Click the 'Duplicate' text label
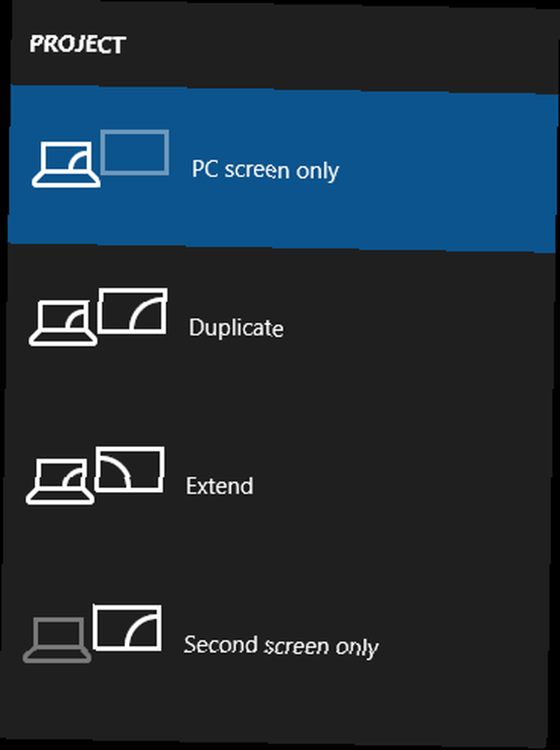The width and height of the screenshot is (560, 750). 236,328
